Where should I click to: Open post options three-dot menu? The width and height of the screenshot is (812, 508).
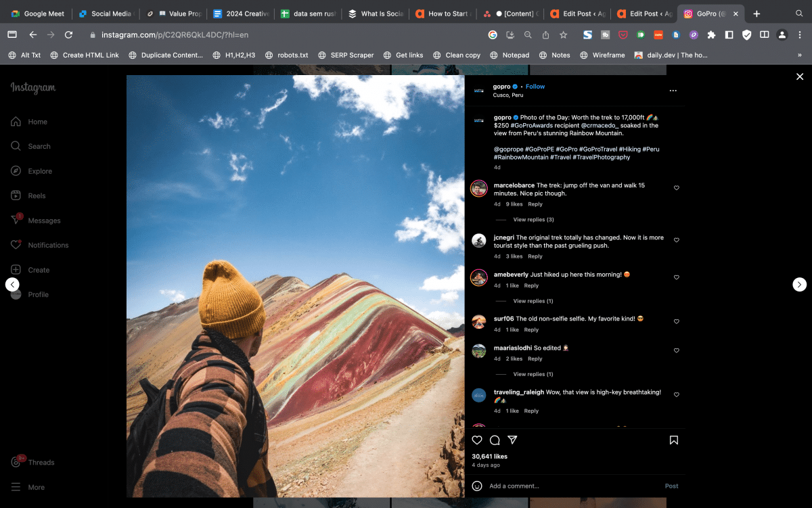click(673, 91)
